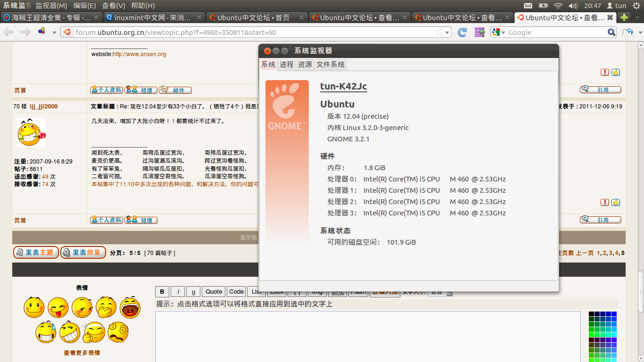Click the Google search input field
This screenshot has height=362, width=644.
tap(557, 32)
